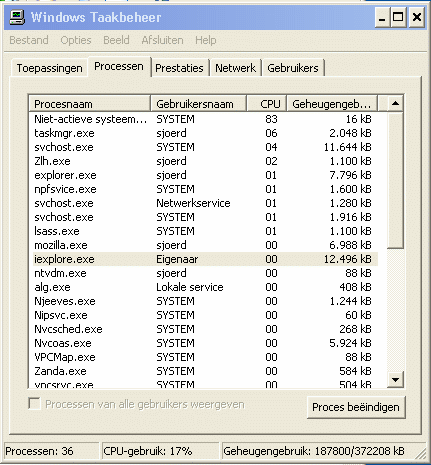Go to the Gebruikers tab
431x465 pixels.
pyautogui.click(x=293, y=68)
